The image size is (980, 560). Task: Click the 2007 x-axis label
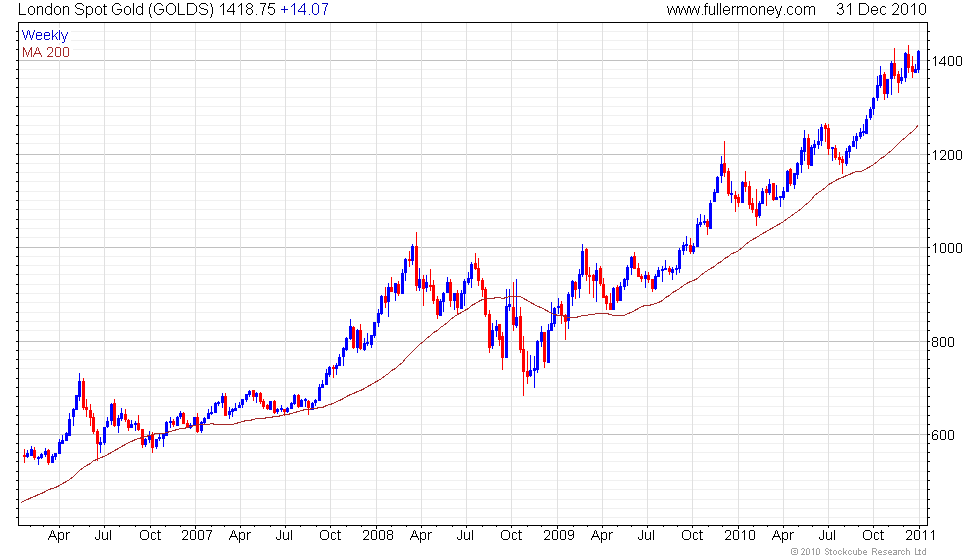197,536
